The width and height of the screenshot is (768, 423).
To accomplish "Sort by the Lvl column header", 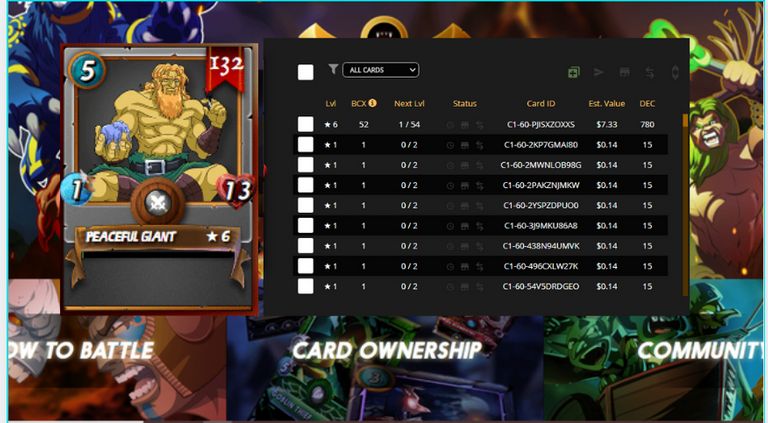I will pyautogui.click(x=331, y=103).
